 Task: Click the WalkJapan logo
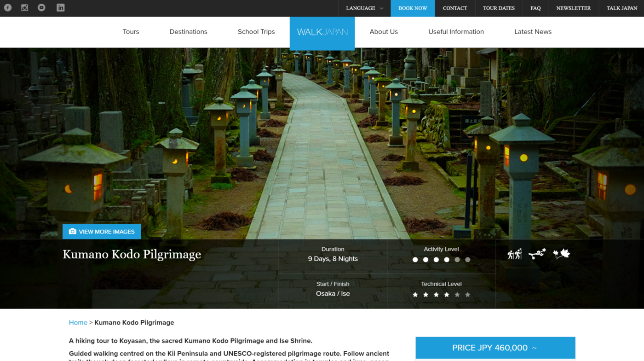coord(322,32)
